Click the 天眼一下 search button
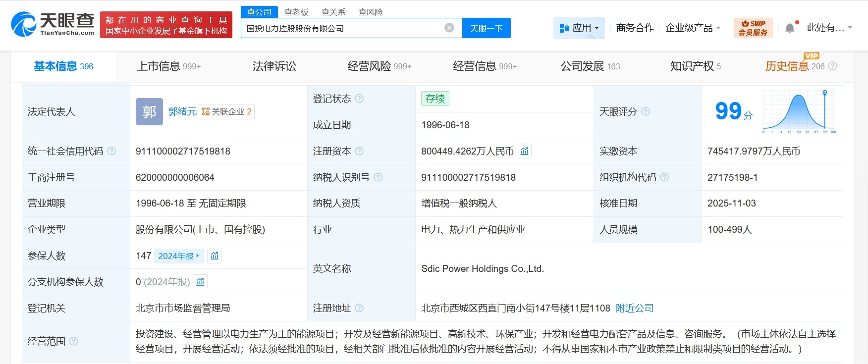The image size is (868, 364). point(487,28)
